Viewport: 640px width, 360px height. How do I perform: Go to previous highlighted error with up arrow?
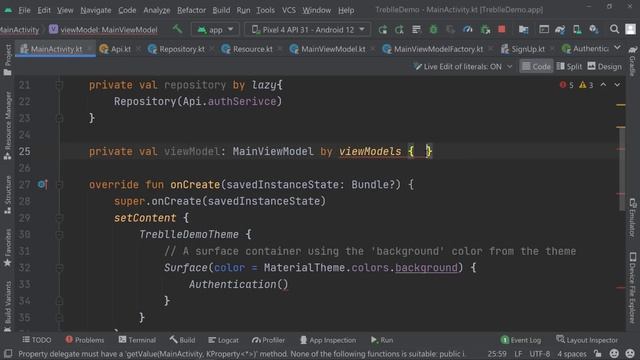coord(603,85)
